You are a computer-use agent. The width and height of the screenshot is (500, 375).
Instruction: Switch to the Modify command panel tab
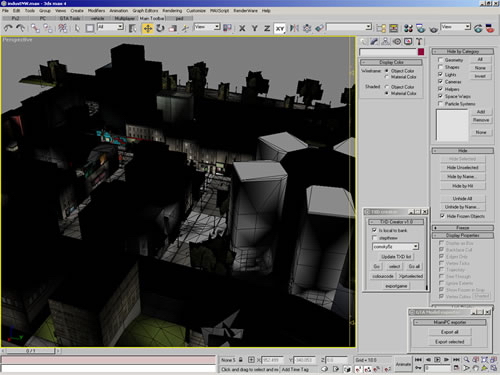pyautogui.click(x=374, y=41)
